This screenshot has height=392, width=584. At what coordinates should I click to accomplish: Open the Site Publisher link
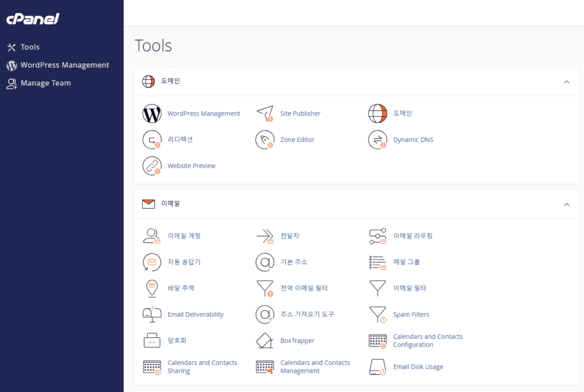click(x=300, y=113)
